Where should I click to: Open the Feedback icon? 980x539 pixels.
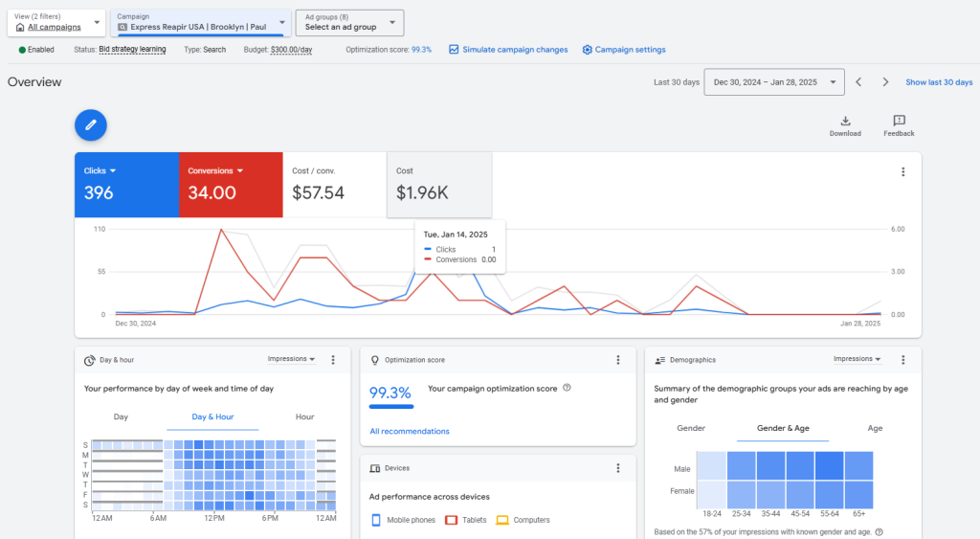pos(899,122)
